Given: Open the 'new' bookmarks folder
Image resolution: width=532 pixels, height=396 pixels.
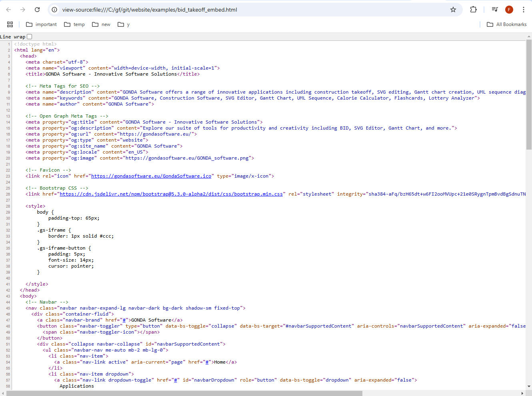Looking at the screenshot, I should (x=101, y=24).
